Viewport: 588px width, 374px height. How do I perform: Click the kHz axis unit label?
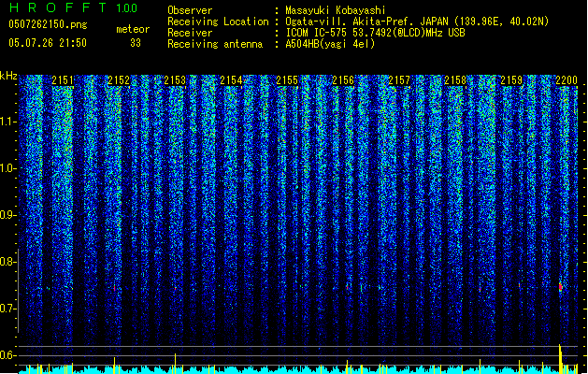(x=8, y=76)
